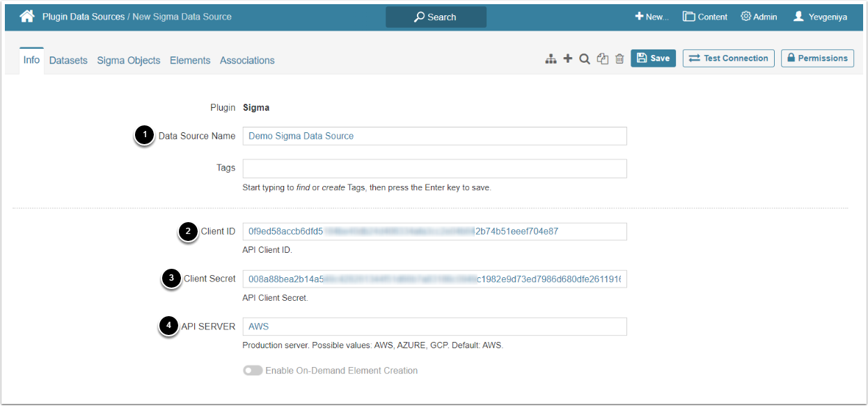The height and width of the screenshot is (406, 868).
Task: Delete data source with trash icon
Action: point(620,59)
